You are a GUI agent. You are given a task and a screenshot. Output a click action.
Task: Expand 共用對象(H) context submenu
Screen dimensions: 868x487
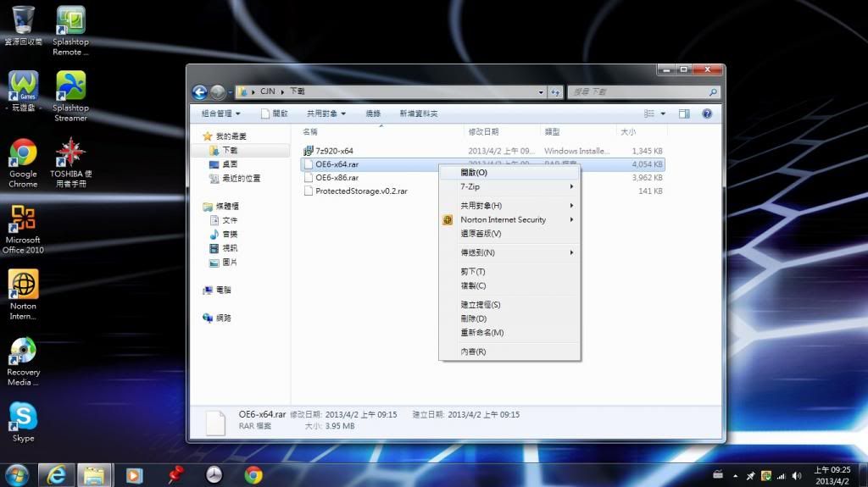(509, 205)
